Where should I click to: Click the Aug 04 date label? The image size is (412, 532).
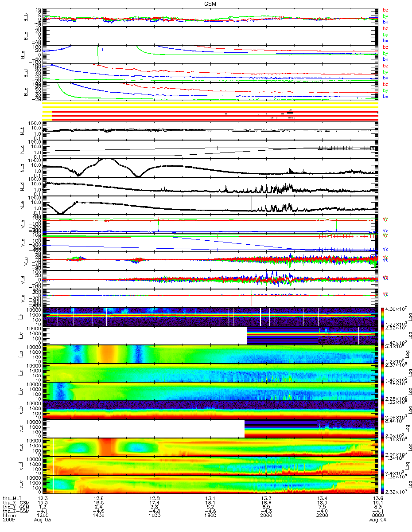coord(377,520)
